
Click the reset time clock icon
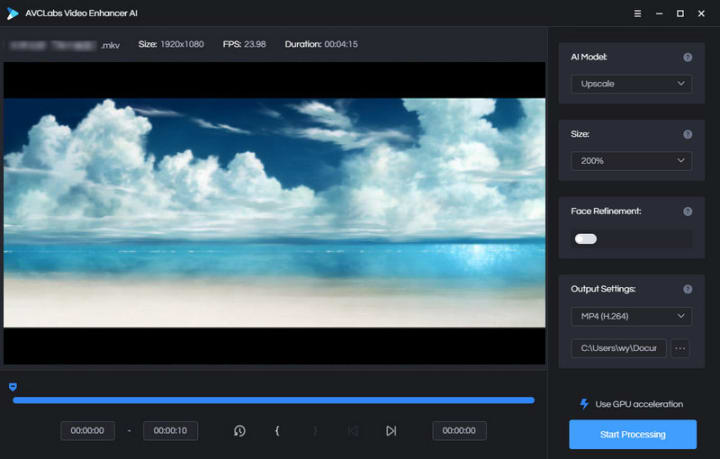240,431
